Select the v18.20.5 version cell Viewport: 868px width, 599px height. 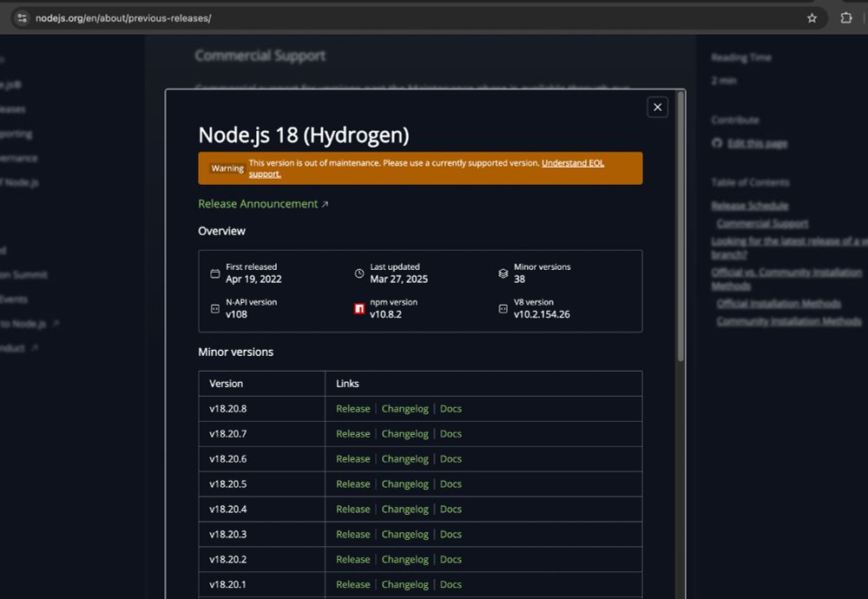coord(262,484)
